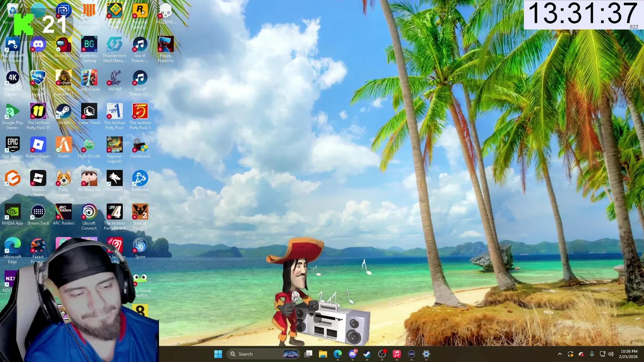The height and width of the screenshot is (362, 644).
Task: Launch Among Us from the desktop
Action: pos(63,48)
